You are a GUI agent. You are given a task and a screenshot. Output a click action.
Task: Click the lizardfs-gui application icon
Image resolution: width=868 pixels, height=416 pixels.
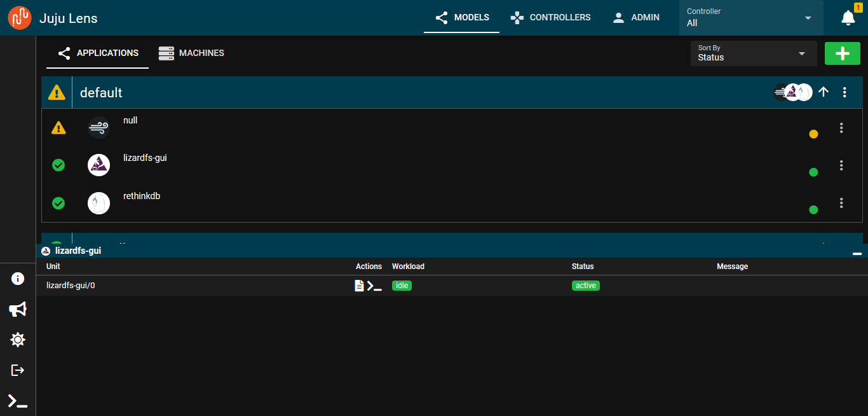(98, 165)
